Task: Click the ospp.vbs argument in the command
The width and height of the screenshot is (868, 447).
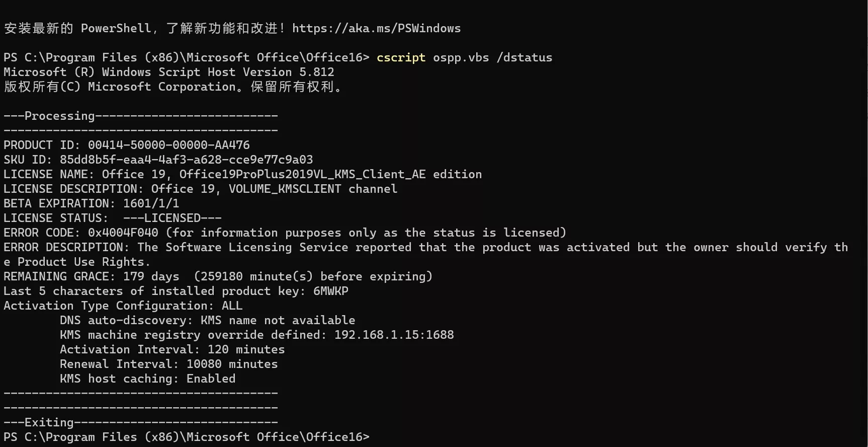Action: click(461, 57)
